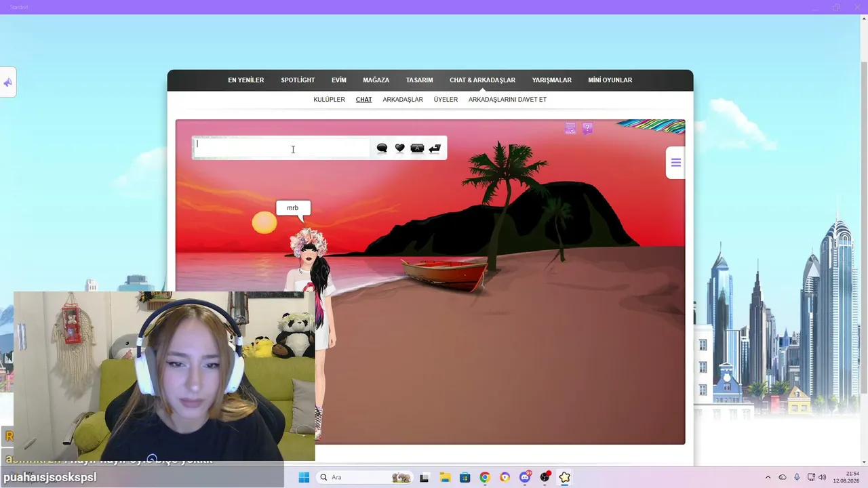The height and width of the screenshot is (488, 868).
Task: Click the cloud icon in system tray
Action: pyautogui.click(x=783, y=477)
